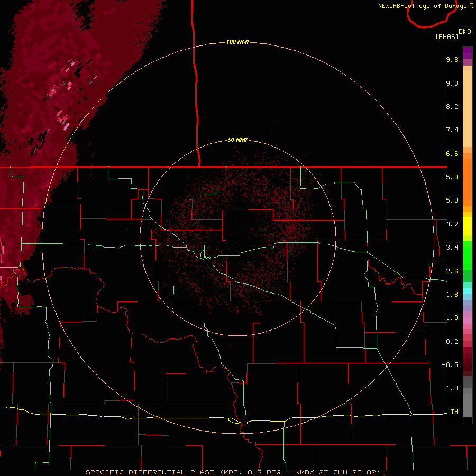Viewport: 476px width, 476px height.
Task: Click the cyan segment of the color bar
Action: [467, 291]
